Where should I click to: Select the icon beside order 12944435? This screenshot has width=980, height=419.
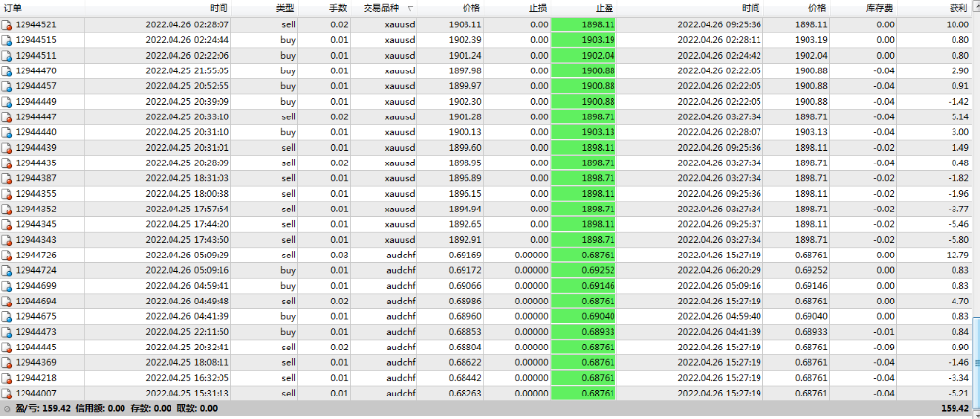click(x=6, y=163)
